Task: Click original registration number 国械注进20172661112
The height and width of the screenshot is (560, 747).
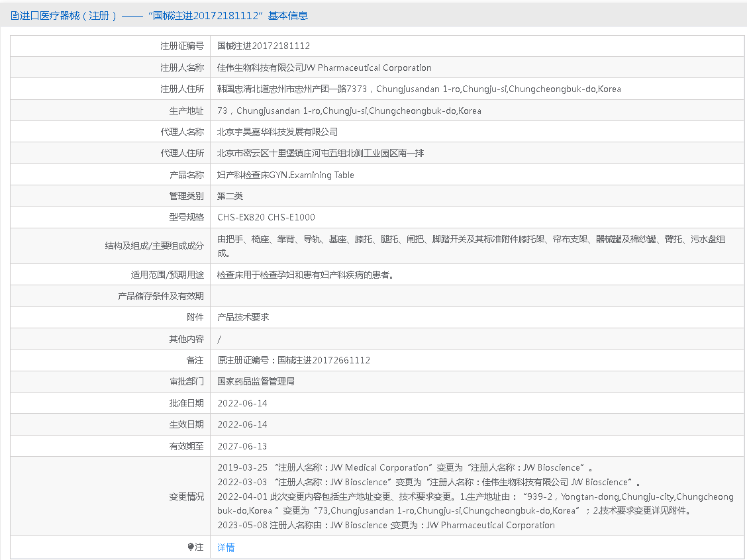Action: click(323, 360)
